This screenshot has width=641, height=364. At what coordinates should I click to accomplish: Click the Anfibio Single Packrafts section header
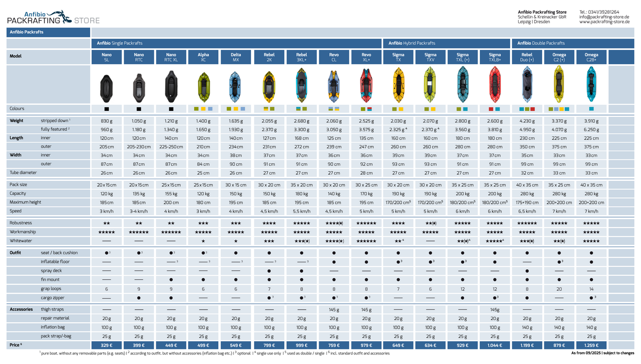click(x=236, y=43)
